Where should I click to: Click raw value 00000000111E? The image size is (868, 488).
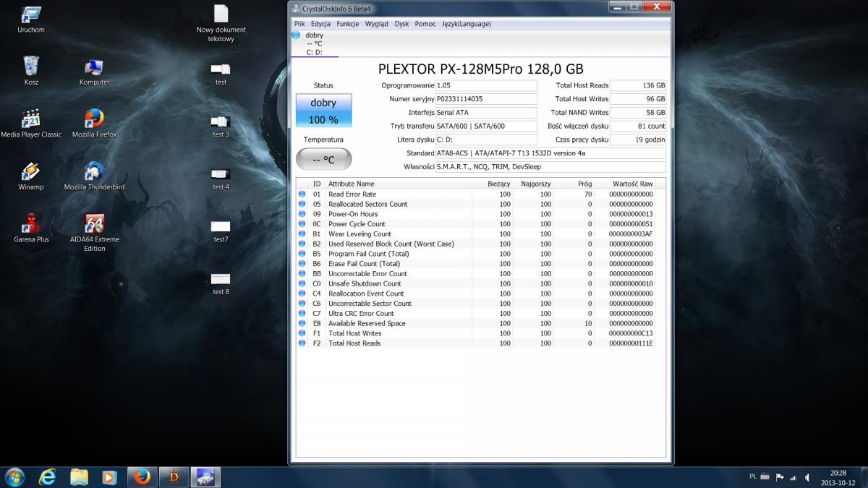click(x=631, y=343)
